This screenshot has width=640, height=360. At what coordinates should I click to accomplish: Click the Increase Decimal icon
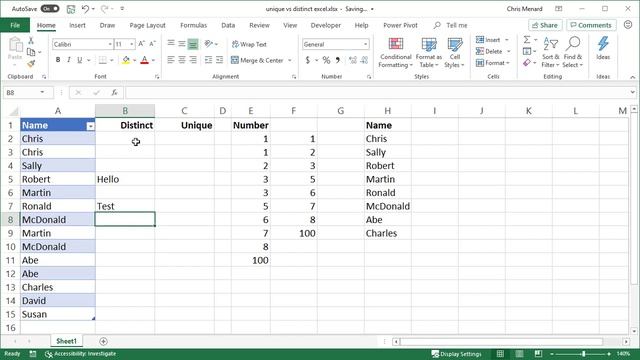tap(353, 60)
